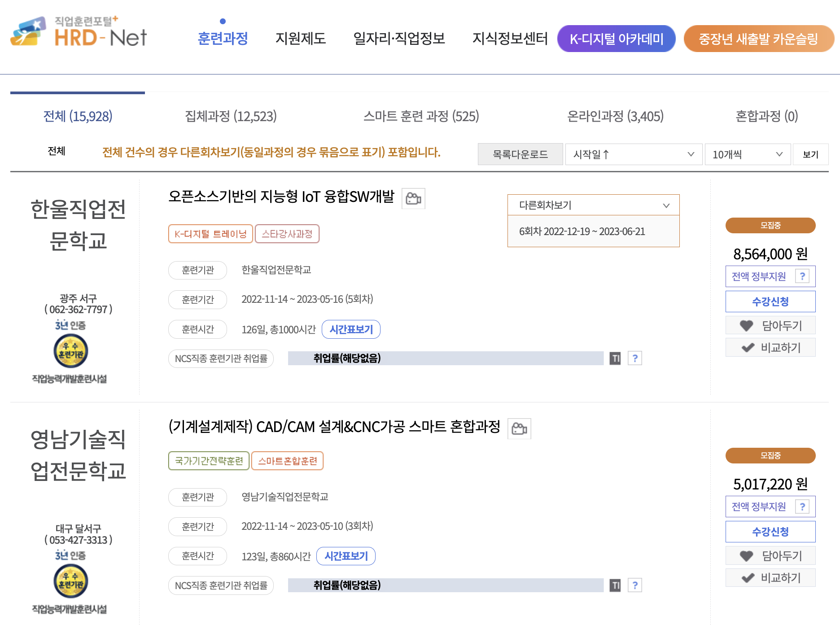This screenshot has width=840, height=629.
Task: Change the 10개씩 results-per-page dropdown
Action: pyautogui.click(x=747, y=154)
